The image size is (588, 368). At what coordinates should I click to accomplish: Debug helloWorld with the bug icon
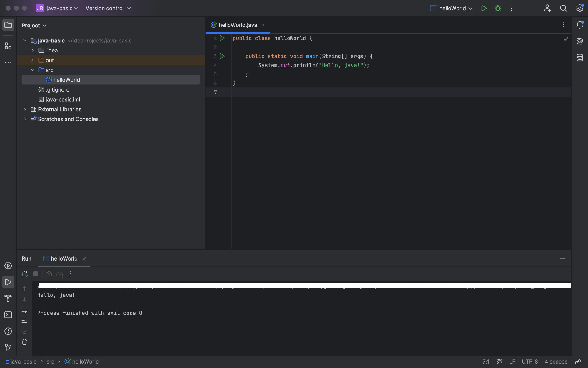(498, 8)
